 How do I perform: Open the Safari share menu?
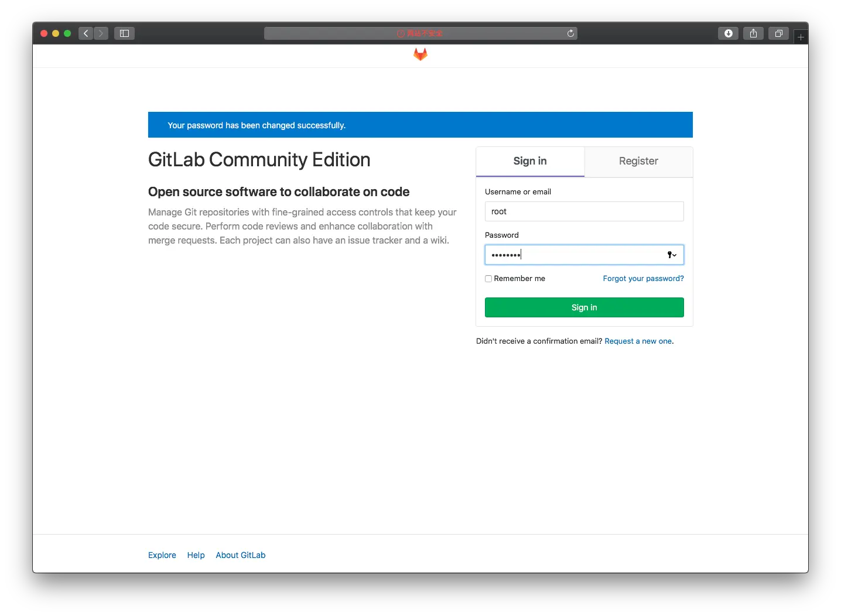(754, 33)
